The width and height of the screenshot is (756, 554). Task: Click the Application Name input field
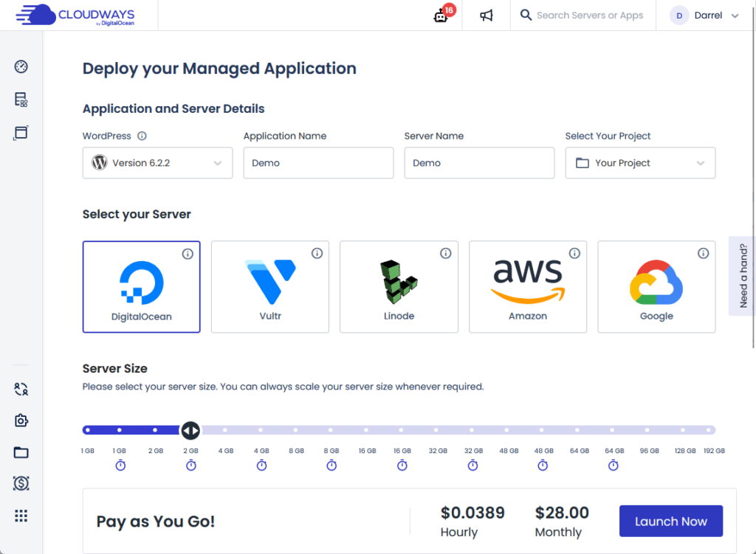[x=319, y=163]
